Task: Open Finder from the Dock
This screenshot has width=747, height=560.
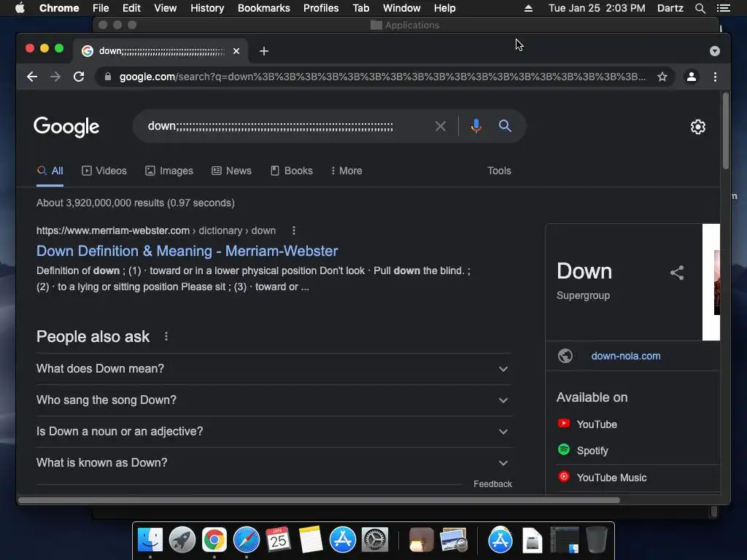Action: tap(150, 540)
